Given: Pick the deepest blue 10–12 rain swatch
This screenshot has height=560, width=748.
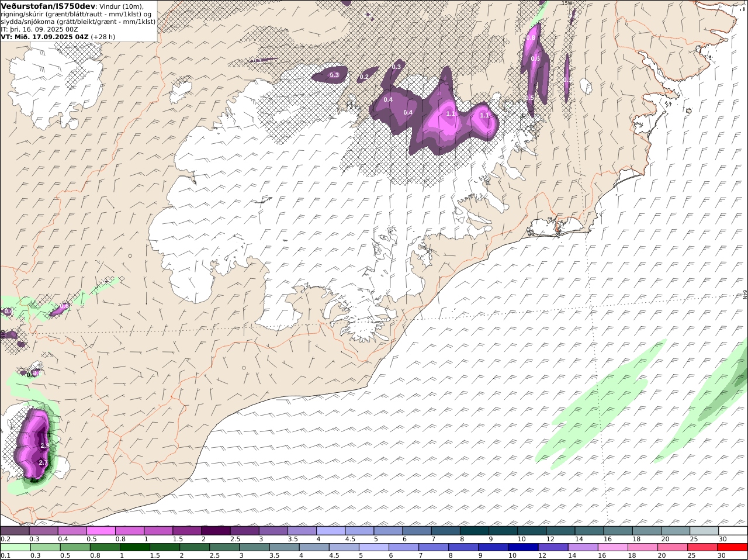Looking at the screenshot, I should pos(522,547).
